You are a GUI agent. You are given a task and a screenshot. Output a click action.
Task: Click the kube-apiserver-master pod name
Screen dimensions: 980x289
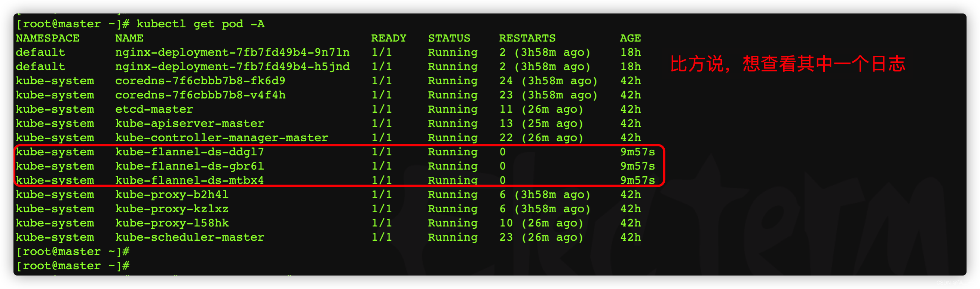190,124
